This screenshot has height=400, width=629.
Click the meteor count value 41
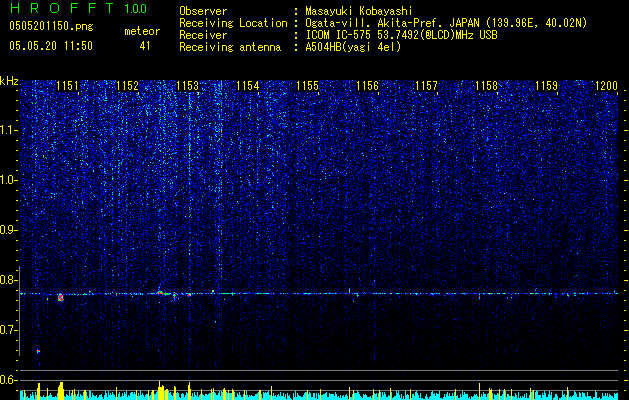145,46
